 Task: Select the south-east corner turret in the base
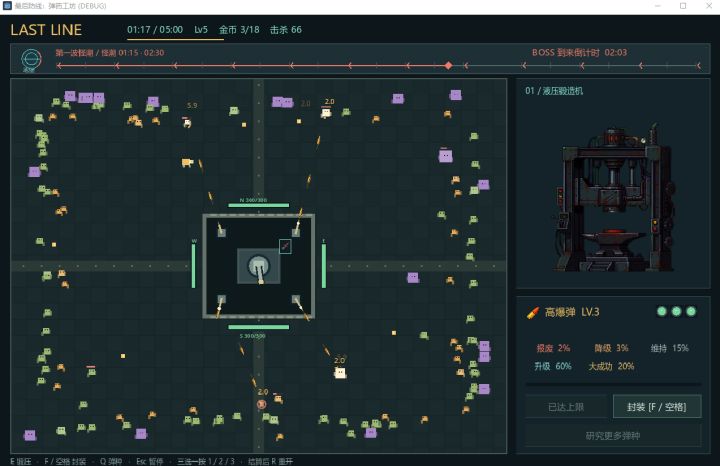click(296, 299)
